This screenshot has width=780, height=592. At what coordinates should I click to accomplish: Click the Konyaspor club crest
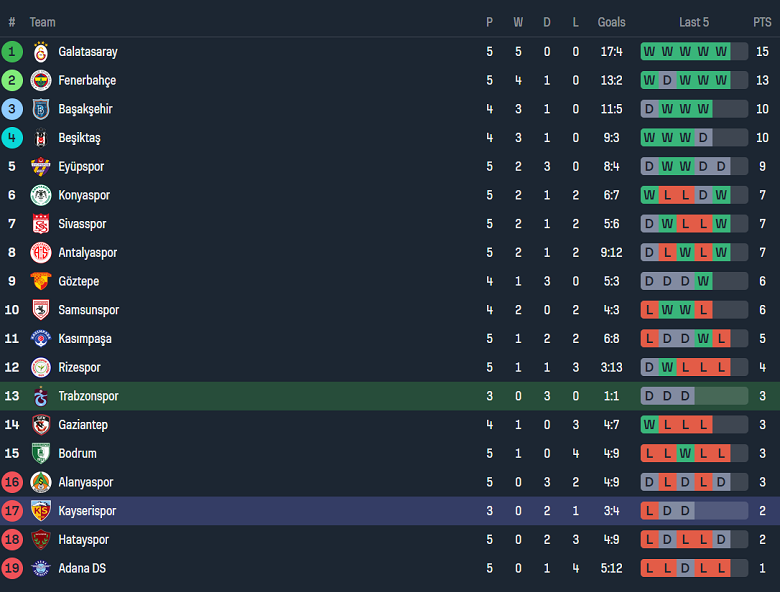[41, 196]
